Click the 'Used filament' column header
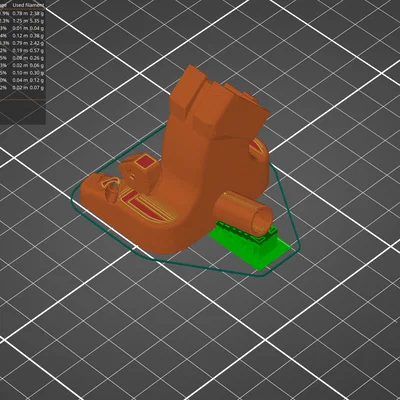 click(29, 5)
